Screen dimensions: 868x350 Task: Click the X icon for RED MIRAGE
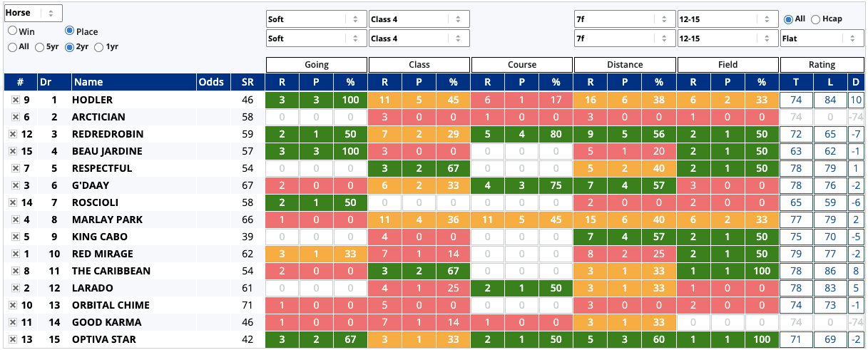[15, 254]
